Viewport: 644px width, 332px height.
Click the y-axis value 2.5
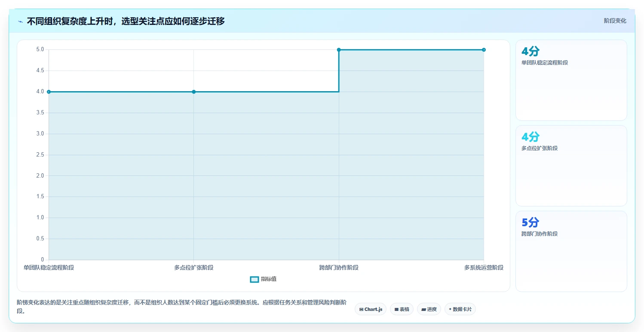pyautogui.click(x=40, y=154)
